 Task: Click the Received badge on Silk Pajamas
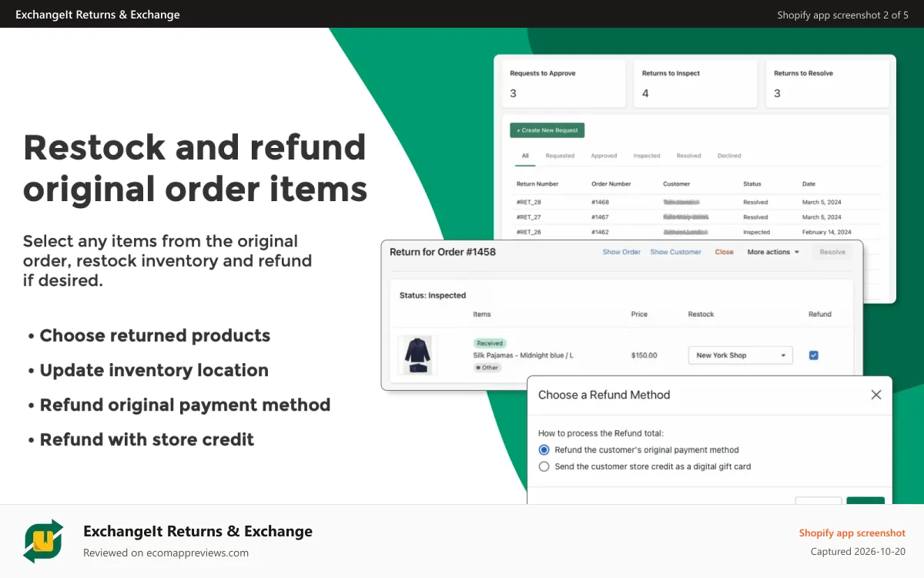tap(490, 343)
